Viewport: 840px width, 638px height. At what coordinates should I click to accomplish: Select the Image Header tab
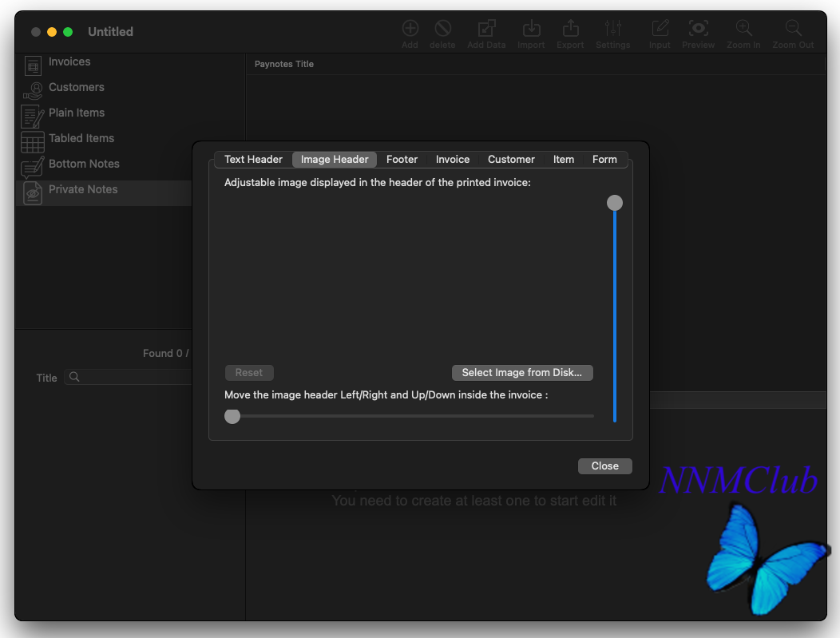335,159
